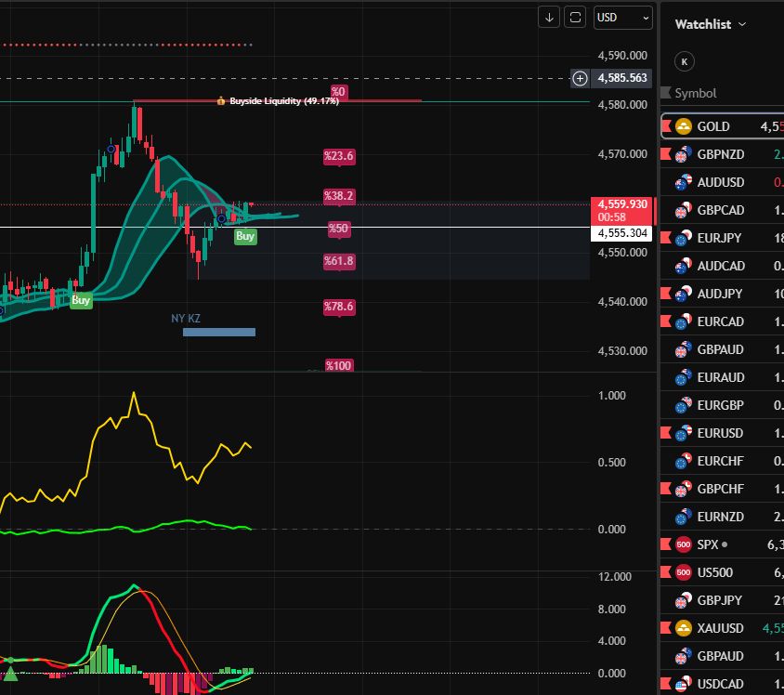The height and width of the screenshot is (695, 784).
Task: Click the blue NY KZ session bar
Action: (219, 332)
